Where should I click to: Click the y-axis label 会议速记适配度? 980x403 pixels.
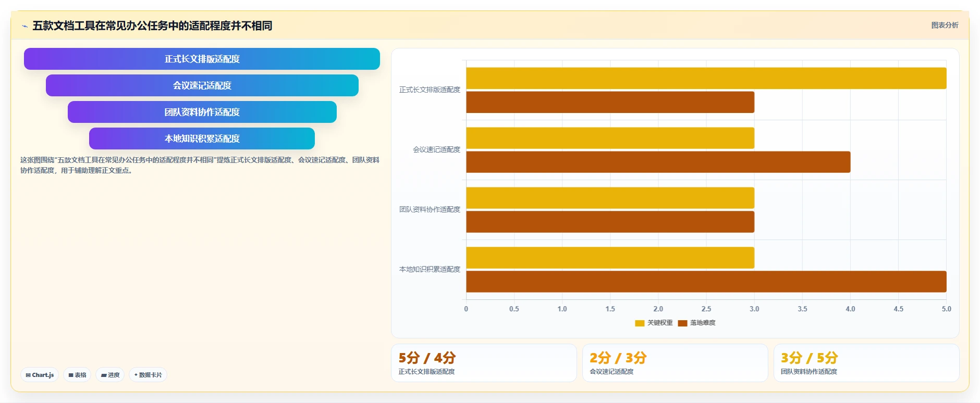(436, 150)
